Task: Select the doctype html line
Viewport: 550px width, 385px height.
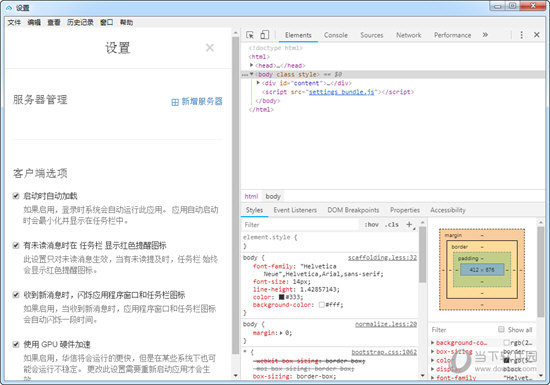Action: point(276,48)
